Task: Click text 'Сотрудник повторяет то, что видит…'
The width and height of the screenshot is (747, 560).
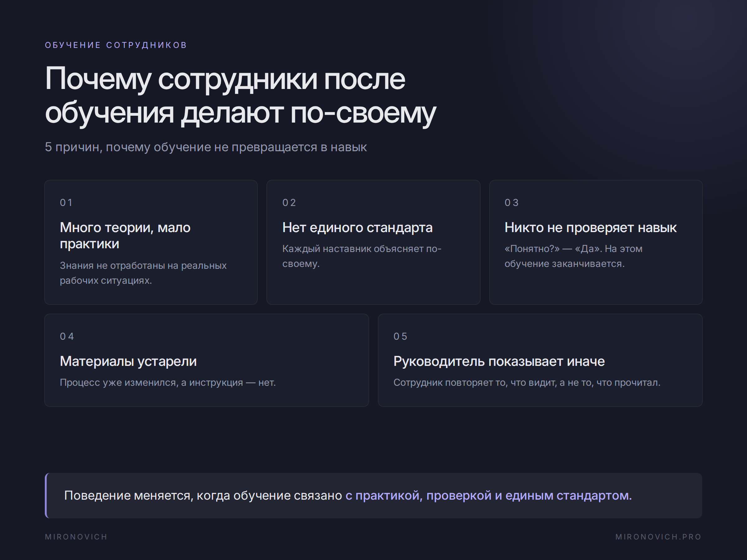Action: coord(527,383)
